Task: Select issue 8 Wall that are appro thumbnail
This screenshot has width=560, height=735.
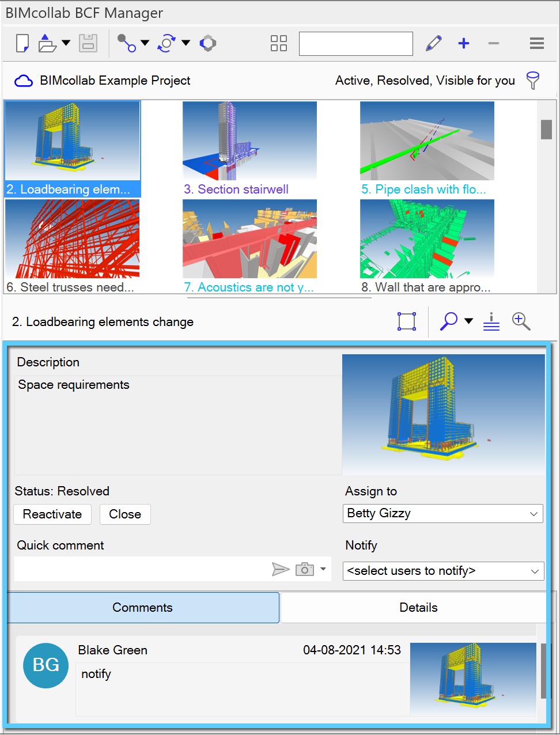Action: (427, 247)
